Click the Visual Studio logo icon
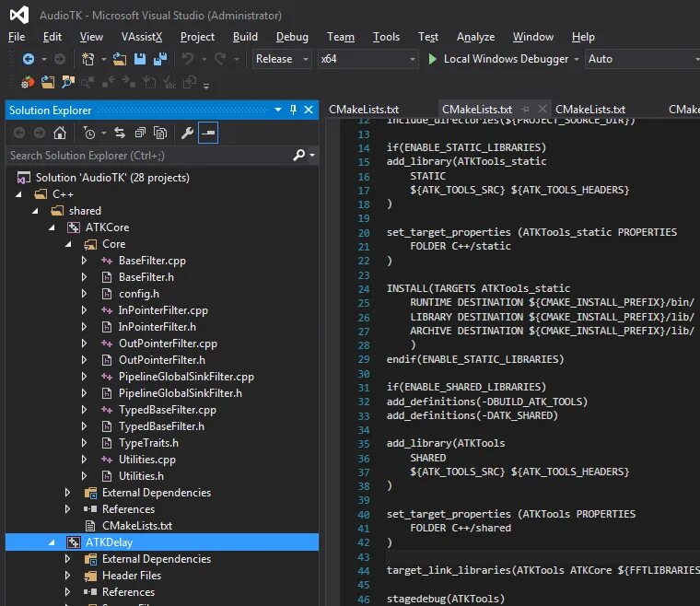This screenshot has height=606, width=700. [19, 15]
